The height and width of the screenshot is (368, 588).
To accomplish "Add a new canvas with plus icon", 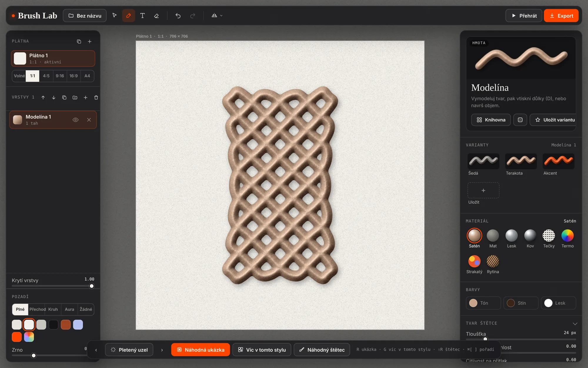I will point(90,42).
